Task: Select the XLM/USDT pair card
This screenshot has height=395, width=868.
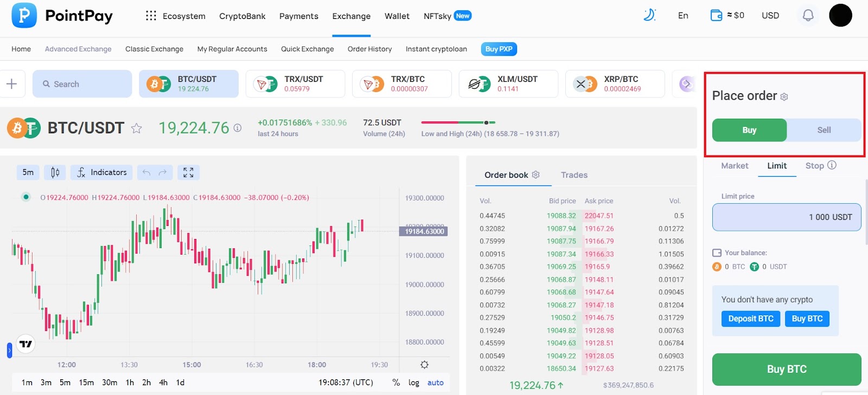Action: pos(508,84)
